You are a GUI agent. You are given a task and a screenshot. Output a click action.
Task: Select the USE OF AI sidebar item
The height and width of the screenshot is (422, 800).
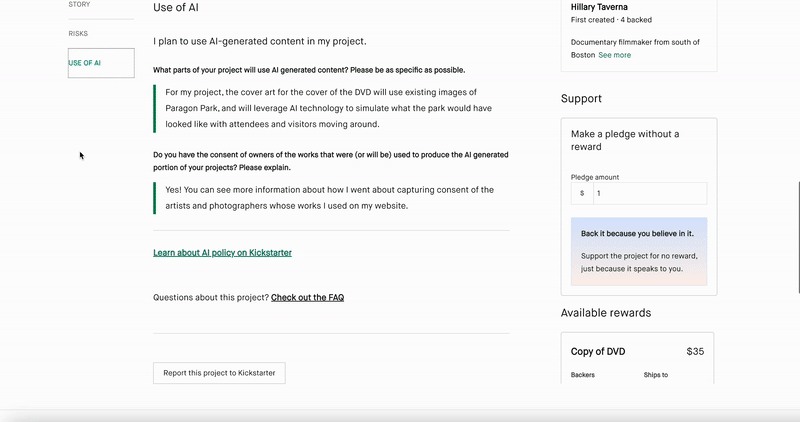tap(85, 63)
